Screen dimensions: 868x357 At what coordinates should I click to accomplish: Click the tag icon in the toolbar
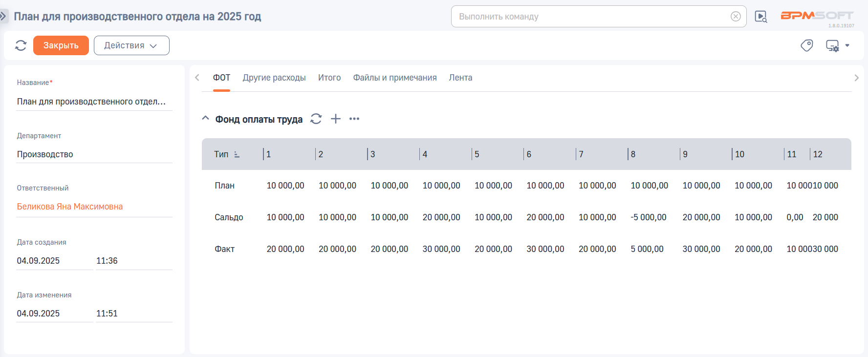click(806, 45)
